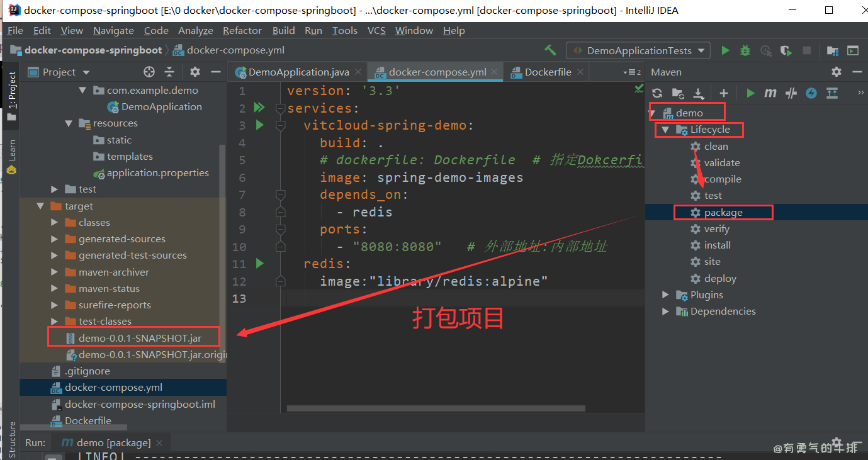The width and height of the screenshot is (868, 460).
Task: Collapse the resources folder
Action: point(69,123)
